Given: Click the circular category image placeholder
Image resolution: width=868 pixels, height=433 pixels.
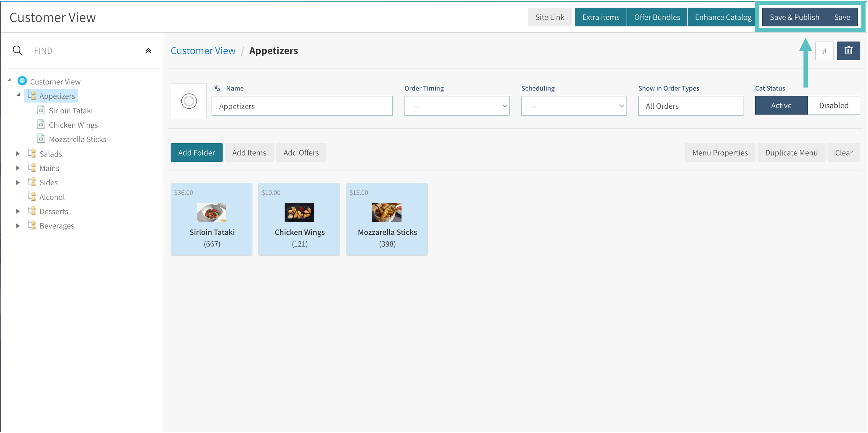Looking at the screenshot, I should (189, 101).
